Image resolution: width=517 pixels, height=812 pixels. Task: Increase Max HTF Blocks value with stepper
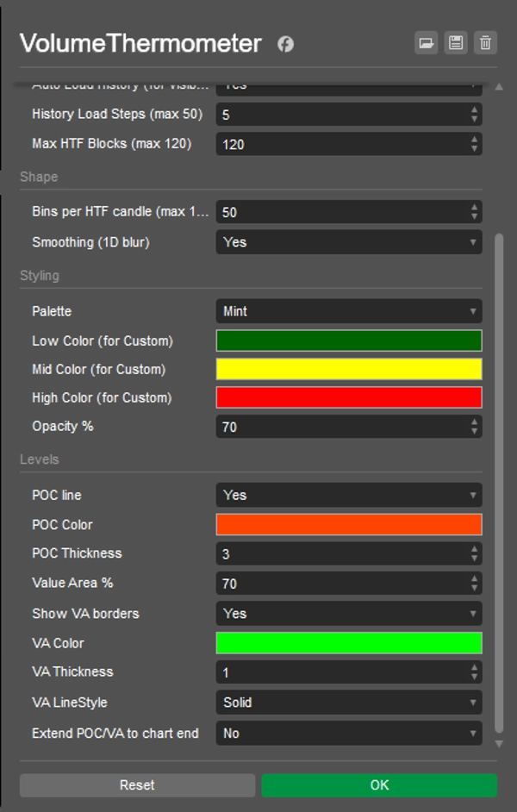pyautogui.click(x=475, y=140)
